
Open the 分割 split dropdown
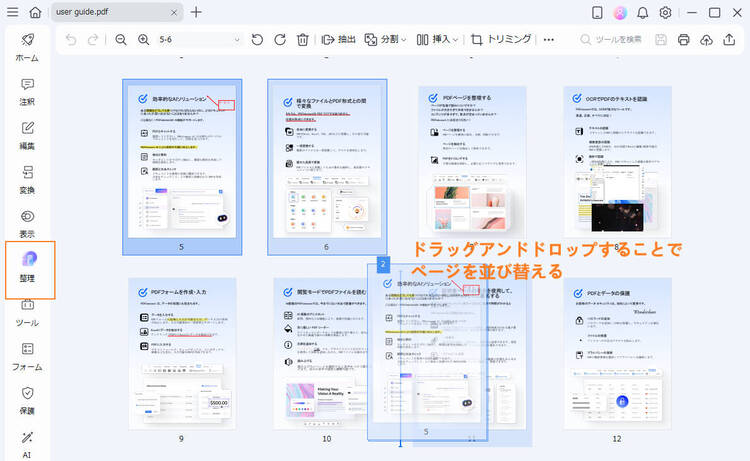[x=386, y=40]
